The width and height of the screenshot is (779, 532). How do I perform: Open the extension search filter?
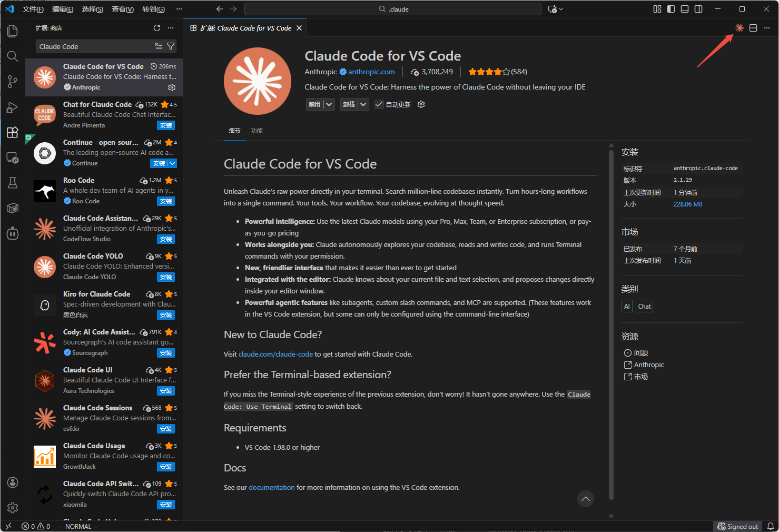[x=171, y=46]
